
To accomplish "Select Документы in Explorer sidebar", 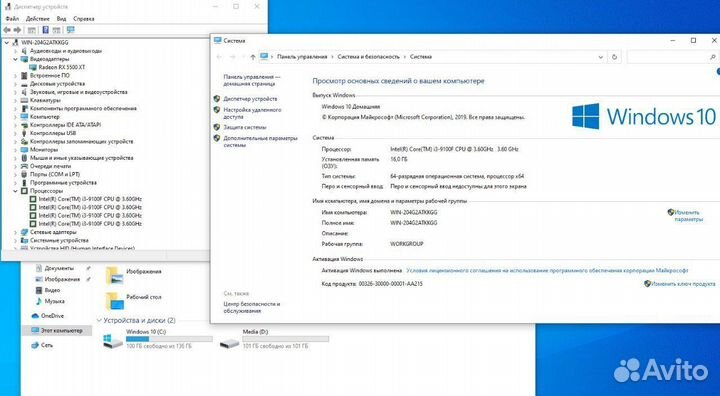I will coord(59,268).
